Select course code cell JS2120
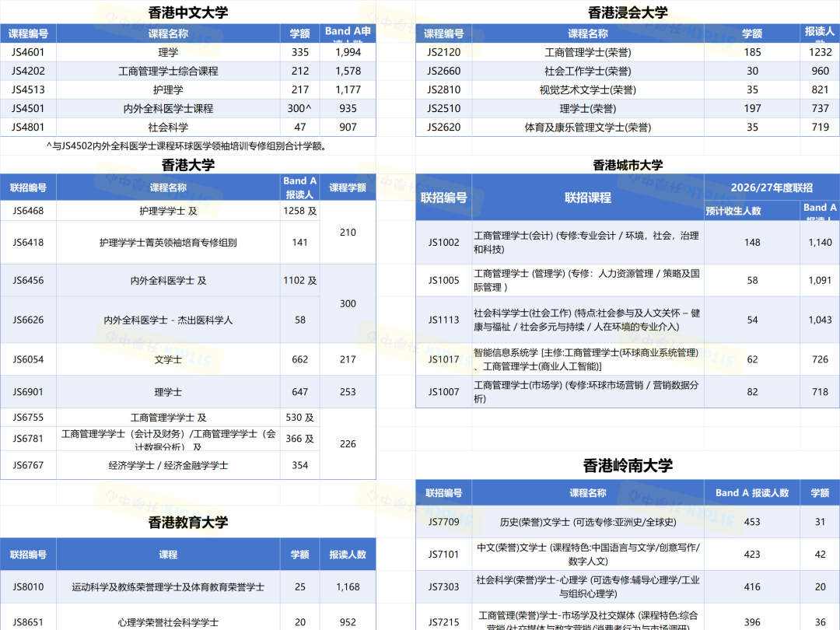 point(443,52)
